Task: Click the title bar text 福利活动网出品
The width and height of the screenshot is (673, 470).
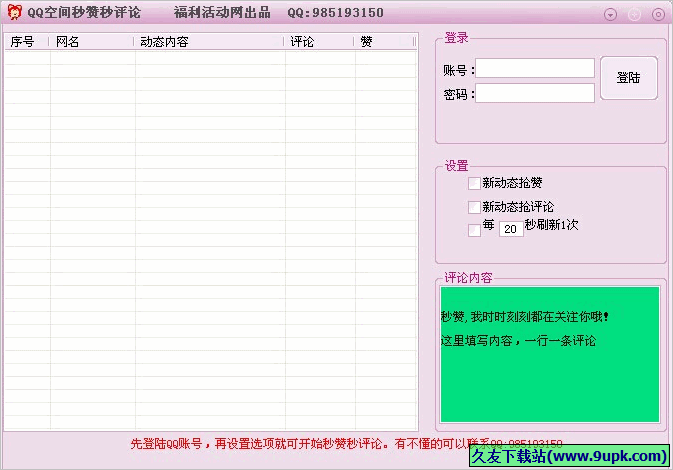Action: [222, 12]
